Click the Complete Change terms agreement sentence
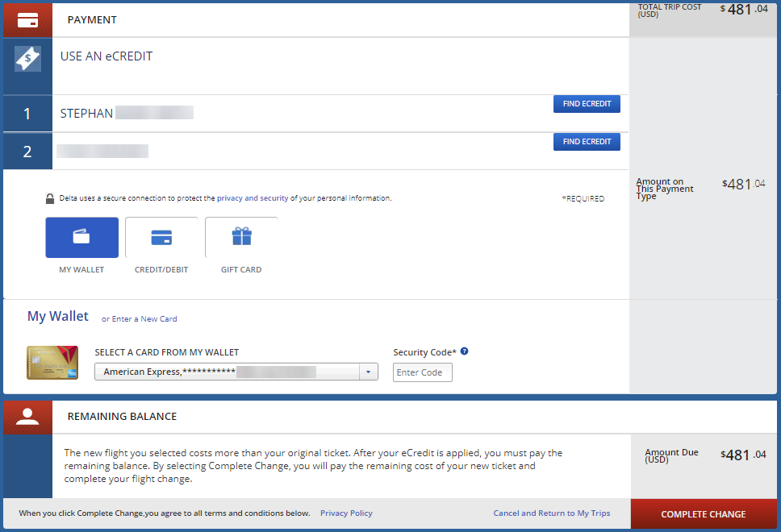 tap(165, 513)
